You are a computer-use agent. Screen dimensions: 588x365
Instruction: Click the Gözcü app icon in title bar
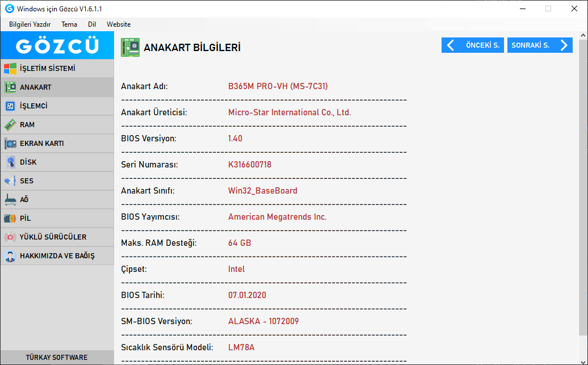[10, 9]
